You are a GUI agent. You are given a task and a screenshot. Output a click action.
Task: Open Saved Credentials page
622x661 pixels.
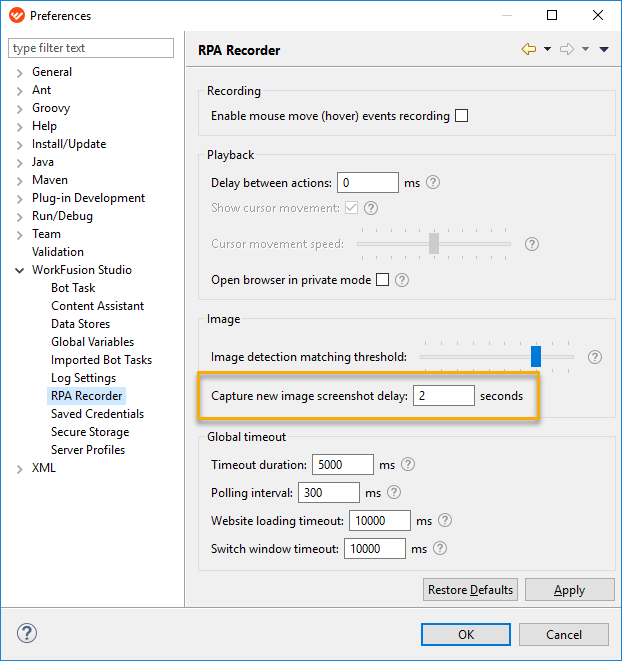[x=97, y=414]
